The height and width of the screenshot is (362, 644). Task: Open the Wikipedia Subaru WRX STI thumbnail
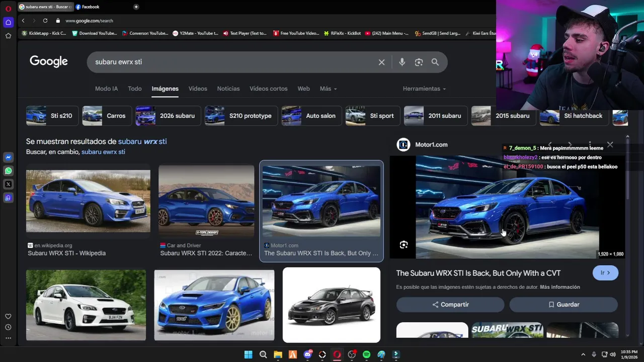point(88,201)
